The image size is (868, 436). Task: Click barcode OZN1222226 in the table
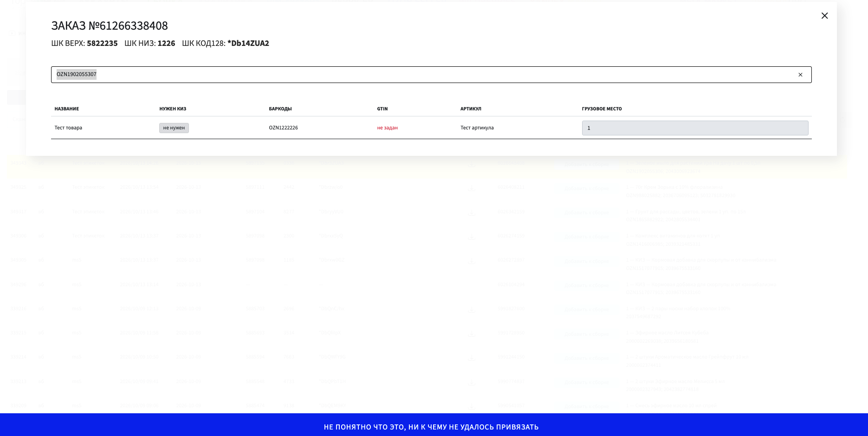point(283,128)
